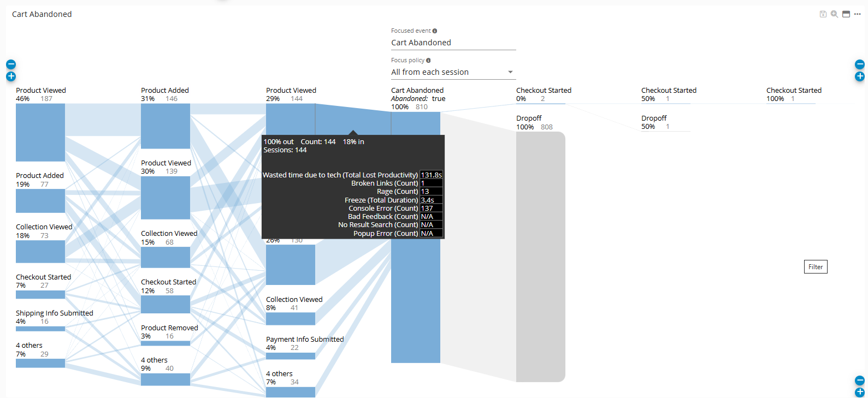This screenshot has width=868, height=398.
Task: Click the minus button at bottom right
Action: (x=860, y=381)
